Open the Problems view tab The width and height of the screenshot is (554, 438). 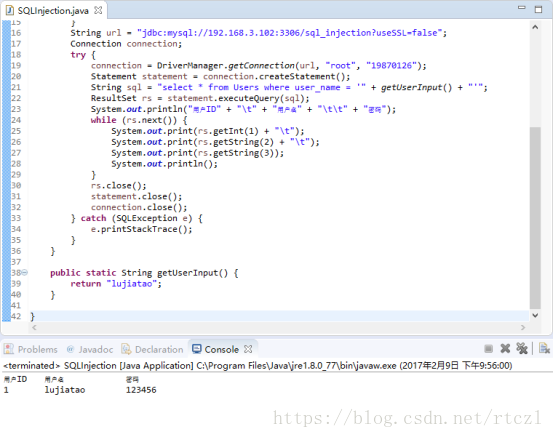coord(30,349)
